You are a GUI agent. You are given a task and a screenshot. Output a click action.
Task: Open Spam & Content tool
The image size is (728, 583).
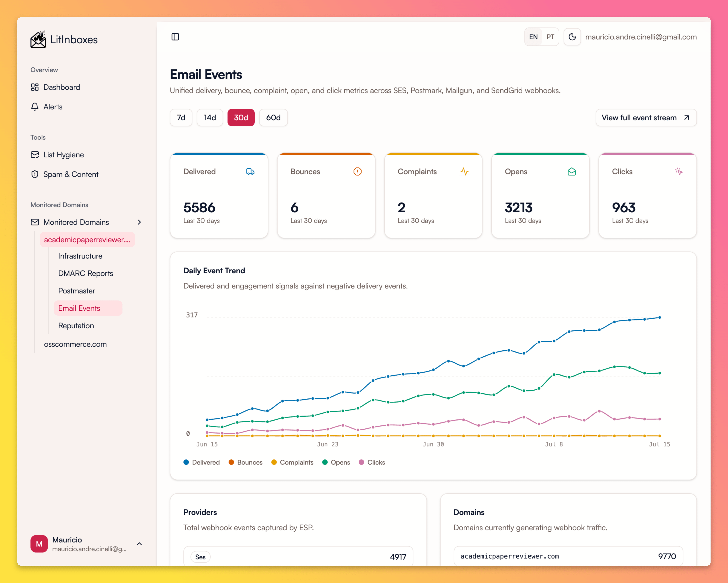tap(71, 174)
